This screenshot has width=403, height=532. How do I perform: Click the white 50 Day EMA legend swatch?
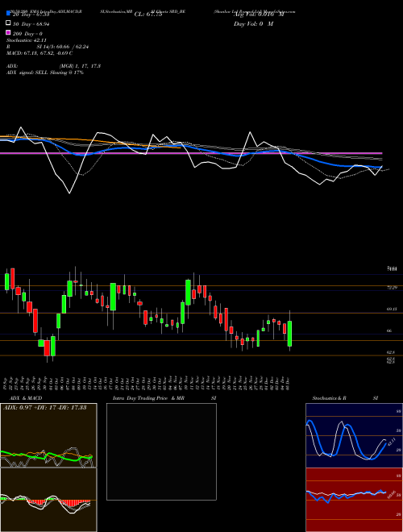[x=8, y=23]
